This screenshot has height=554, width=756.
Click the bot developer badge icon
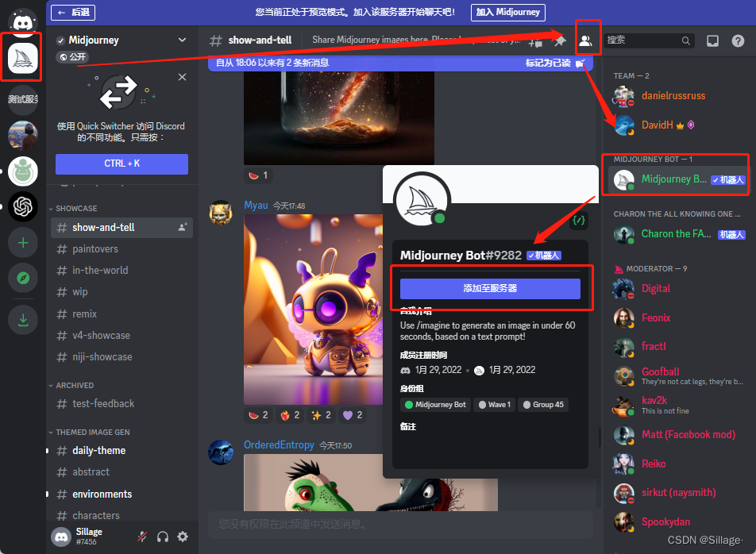(x=579, y=221)
